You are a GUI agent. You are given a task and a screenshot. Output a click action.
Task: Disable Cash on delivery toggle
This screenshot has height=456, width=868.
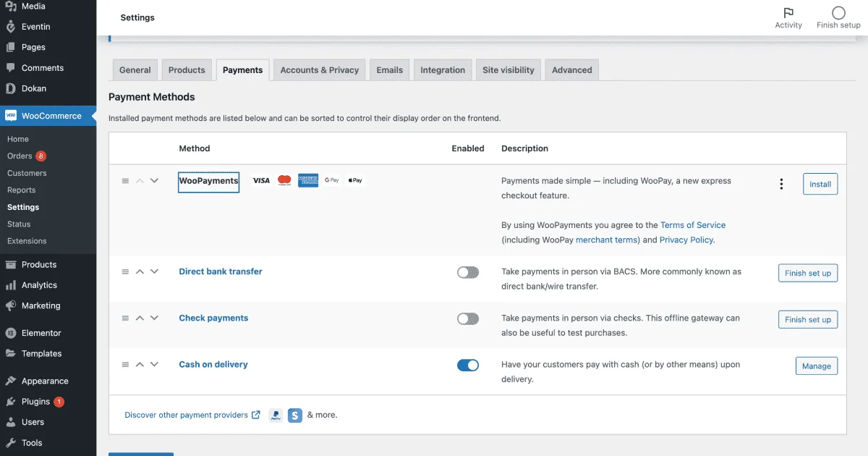[x=468, y=366]
